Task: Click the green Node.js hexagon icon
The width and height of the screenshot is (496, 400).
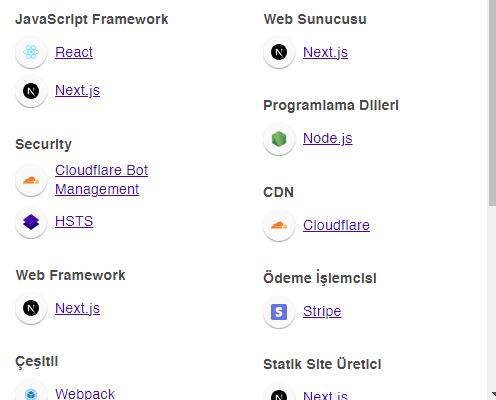Action: [279, 139]
